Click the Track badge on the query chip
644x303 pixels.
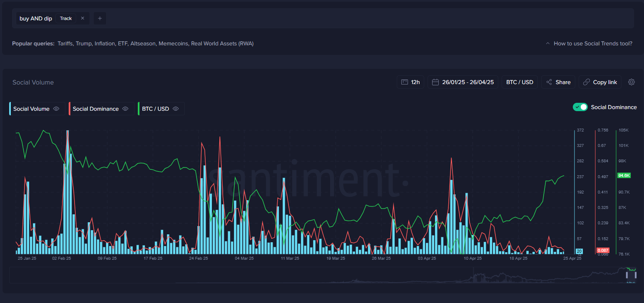(66, 18)
